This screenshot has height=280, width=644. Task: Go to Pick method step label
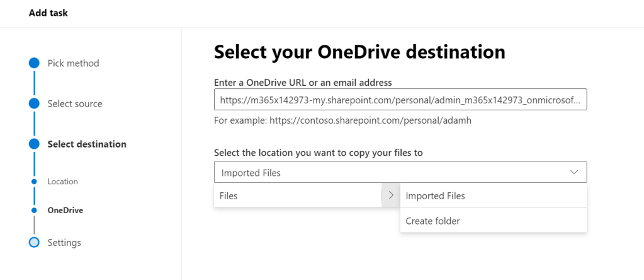click(x=73, y=63)
